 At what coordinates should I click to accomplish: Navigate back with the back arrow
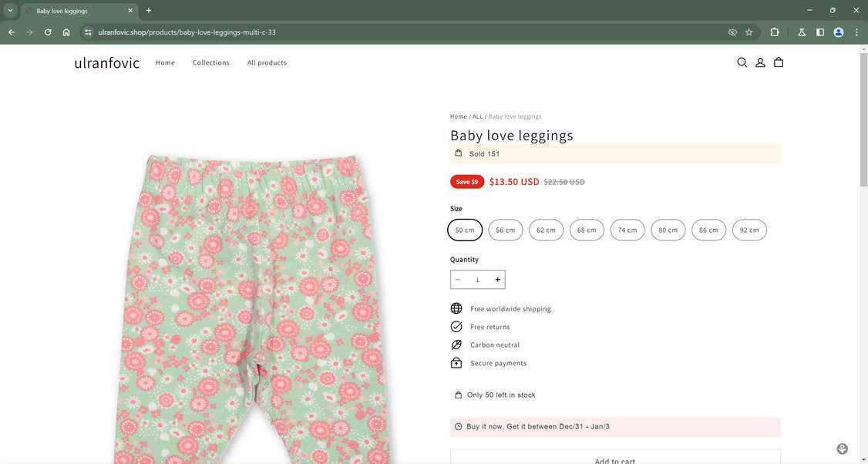(x=10, y=32)
